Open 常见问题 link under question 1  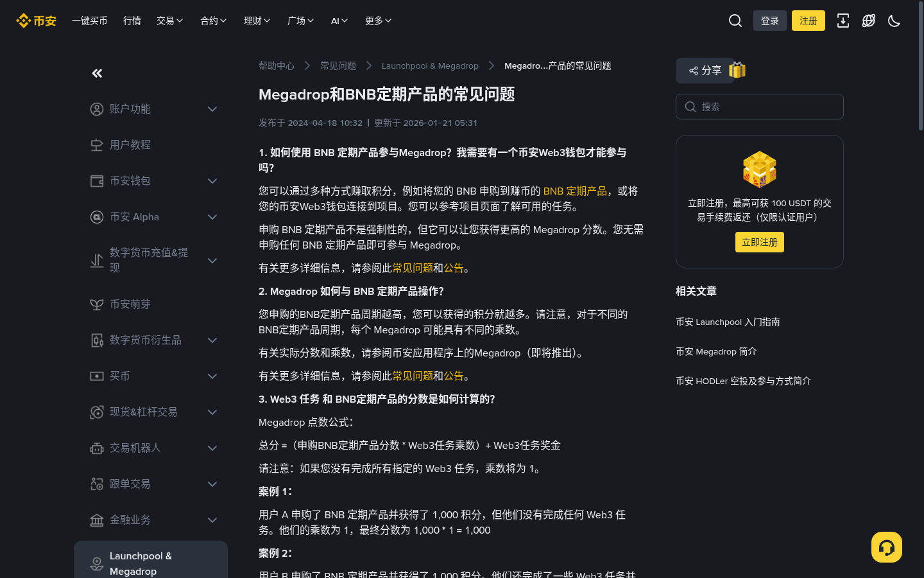coord(413,268)
